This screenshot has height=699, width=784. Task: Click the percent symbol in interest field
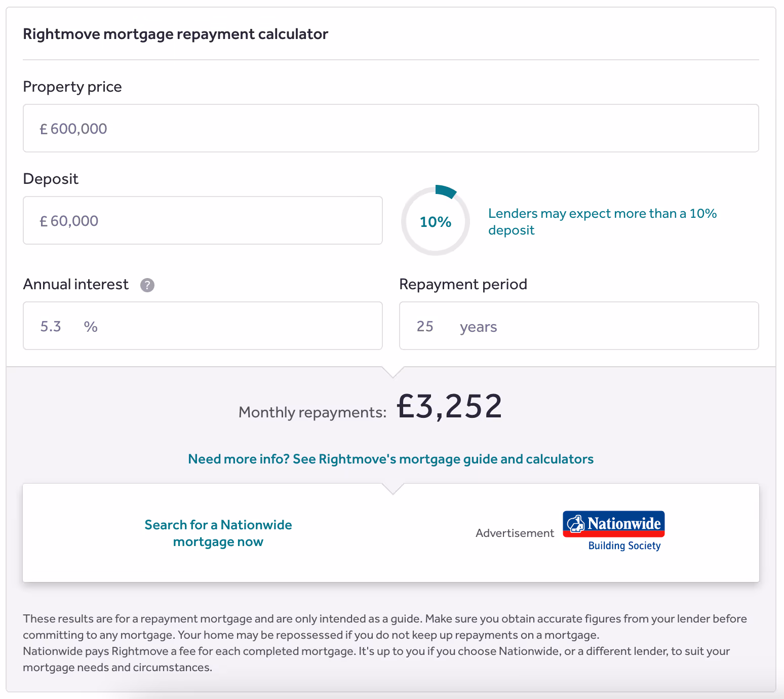(91, 327)
